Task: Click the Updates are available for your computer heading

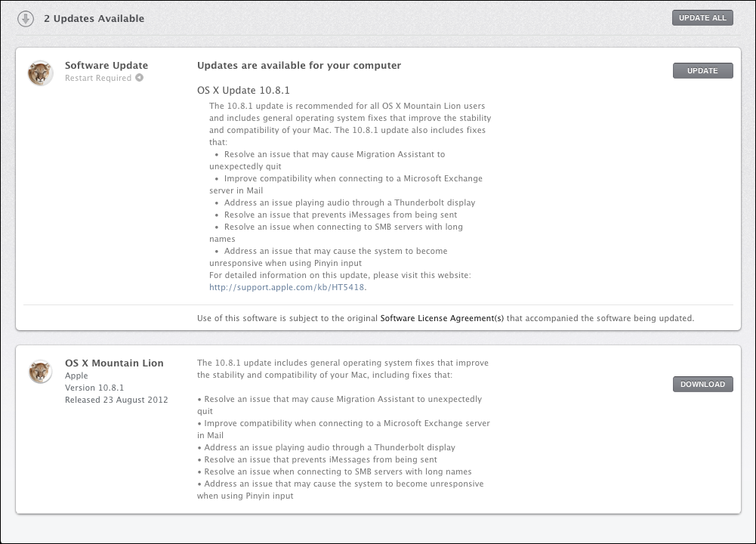Action: [x=299, y=66]
